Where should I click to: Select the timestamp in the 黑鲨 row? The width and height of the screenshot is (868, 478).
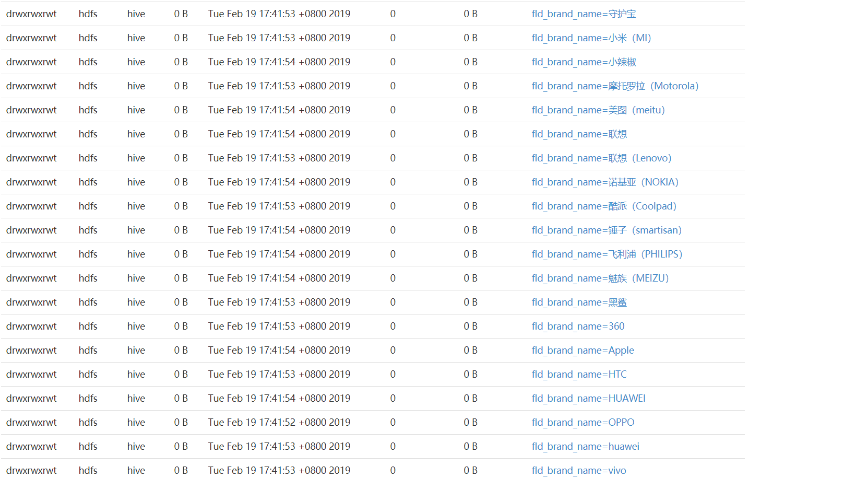tap(279, 302)
